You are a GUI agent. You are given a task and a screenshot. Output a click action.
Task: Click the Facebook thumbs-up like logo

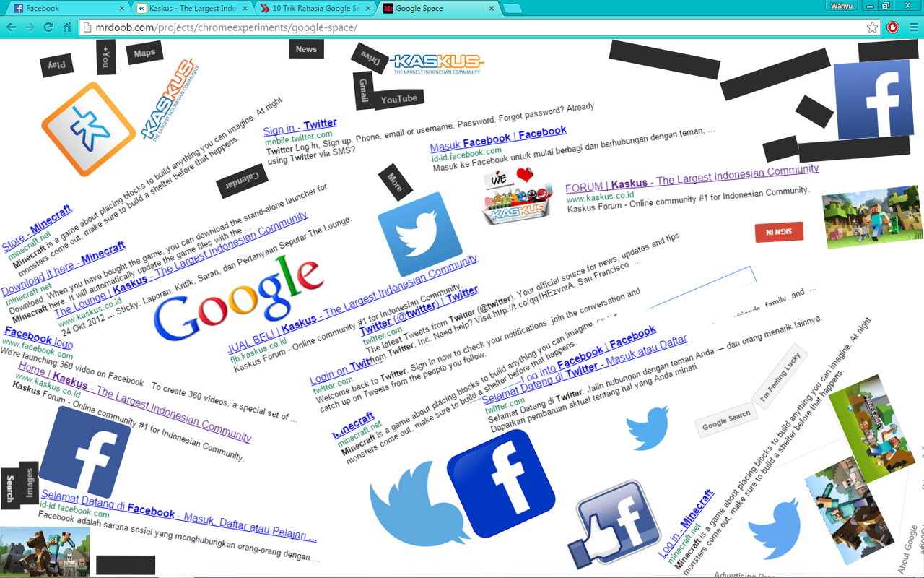click(615, 524)
